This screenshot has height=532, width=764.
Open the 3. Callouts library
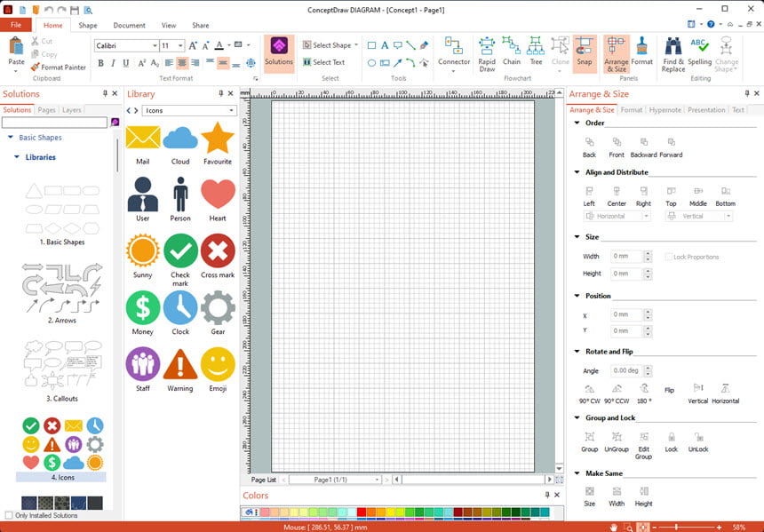(62, 370)
